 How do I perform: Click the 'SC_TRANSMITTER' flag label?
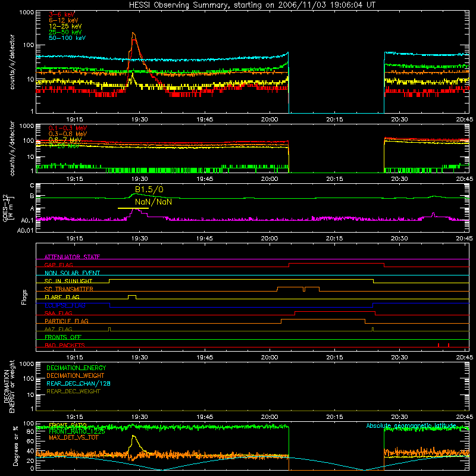(x=69, y=289)
